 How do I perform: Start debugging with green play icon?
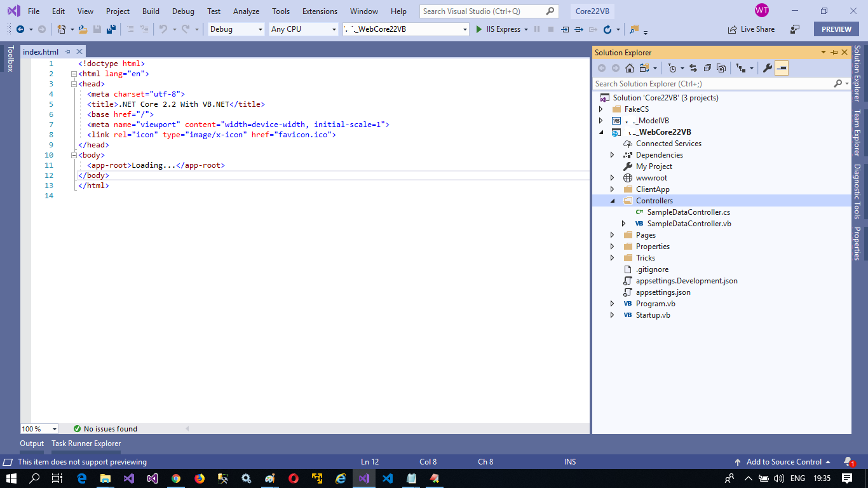(479, 29)
